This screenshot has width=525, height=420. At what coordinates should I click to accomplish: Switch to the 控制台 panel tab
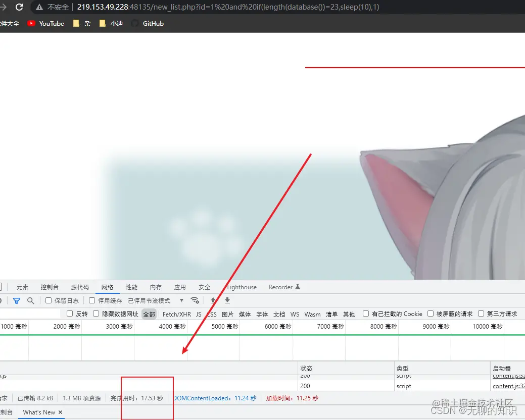coord(50,287)
